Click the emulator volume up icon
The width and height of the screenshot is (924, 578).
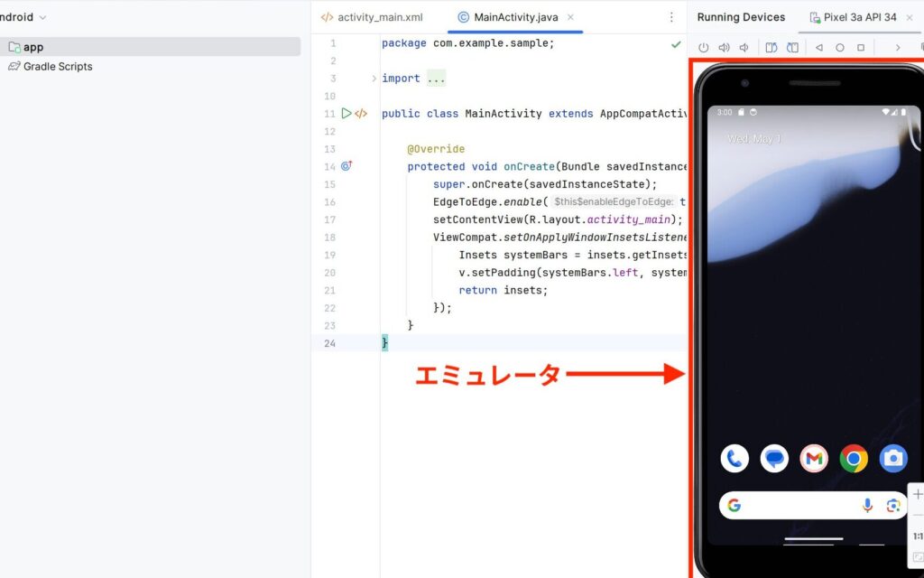coord(724,48)
